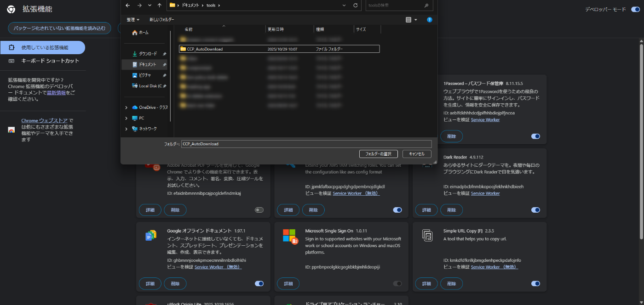Open ホーム in navigation pane
Viewport: 644px width, 305px height.
pyautogui.click(x=140, y=33)
